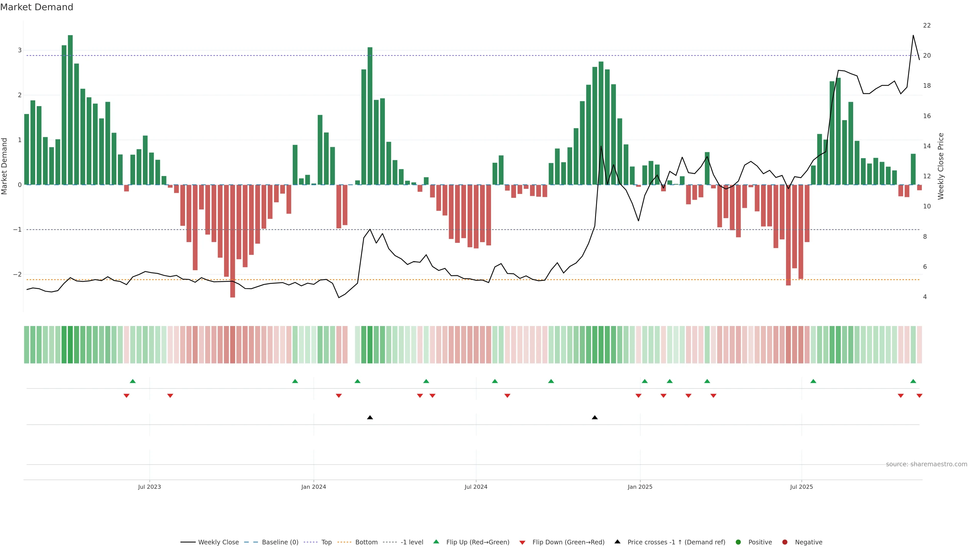Click the last red flip-down triangle marker
Viewport: 980px width, 551px height.
tap(919, 396)
